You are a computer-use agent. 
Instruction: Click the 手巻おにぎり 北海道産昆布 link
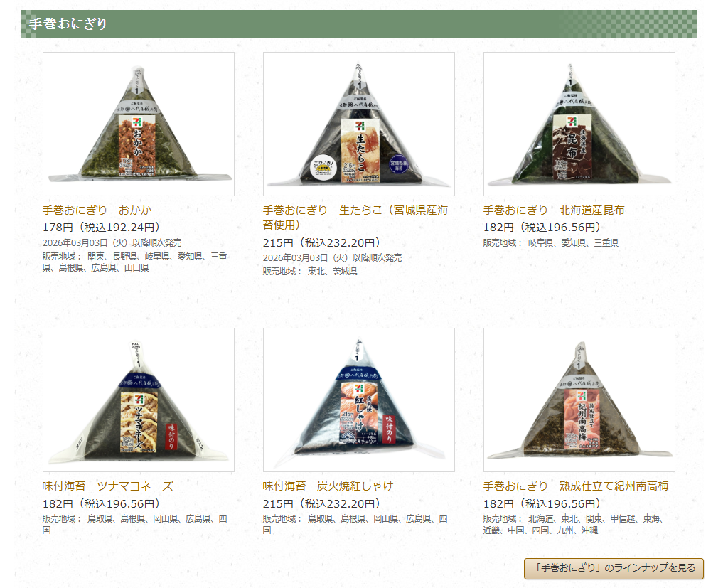click(554, 210)
